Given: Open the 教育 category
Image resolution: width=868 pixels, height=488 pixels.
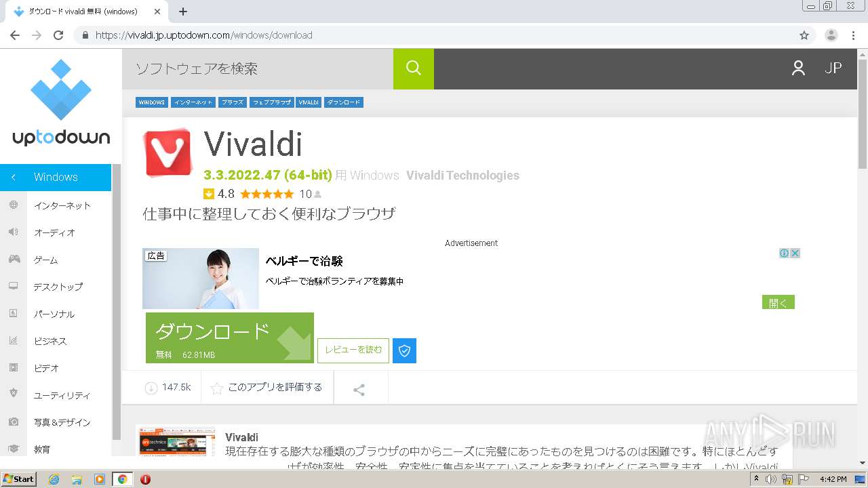Looking at the screenshot, I should coord(42,449).
